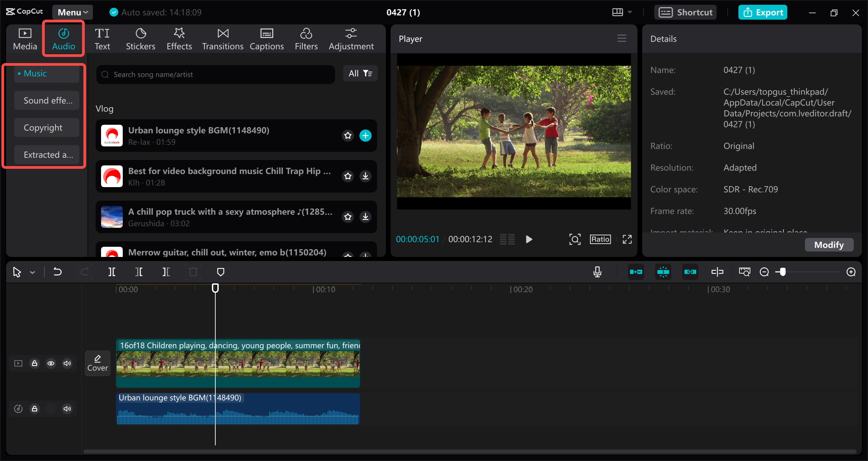Click the Audio tab in toolbar

(x=63, y=39)
